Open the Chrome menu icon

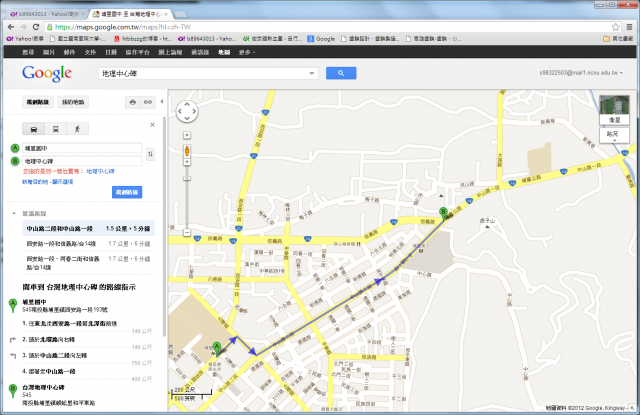click(629, 27)
